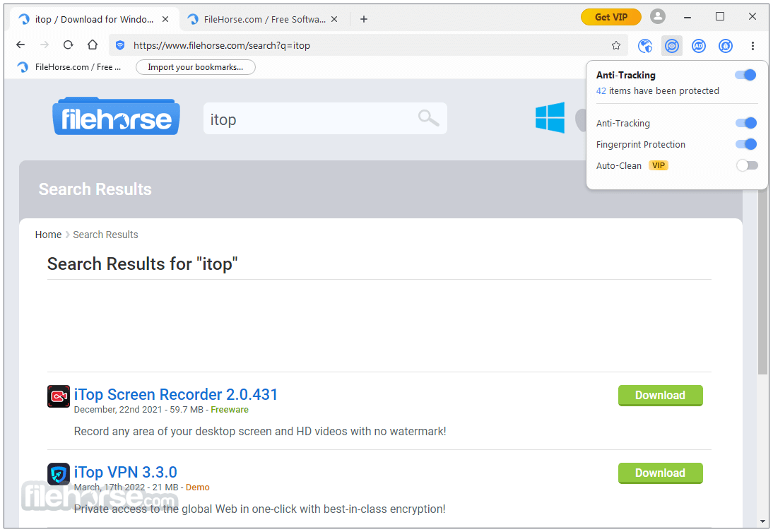This screenshot has height=532, width=773.
Task: Click the iTop VPN app icon
Action: [x=59, y=474]
